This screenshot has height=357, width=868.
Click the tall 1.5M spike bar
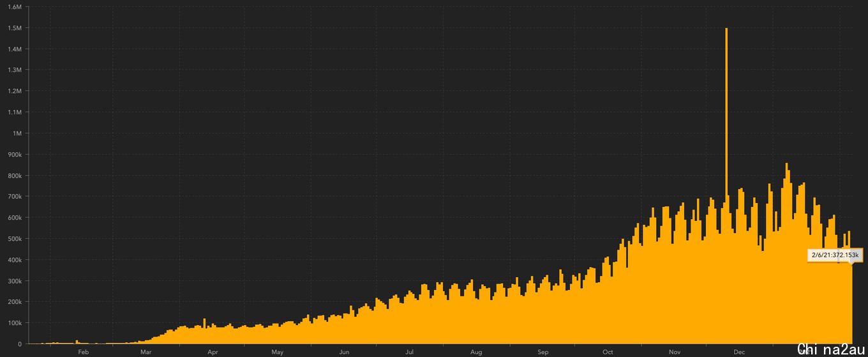coord(726,186)
